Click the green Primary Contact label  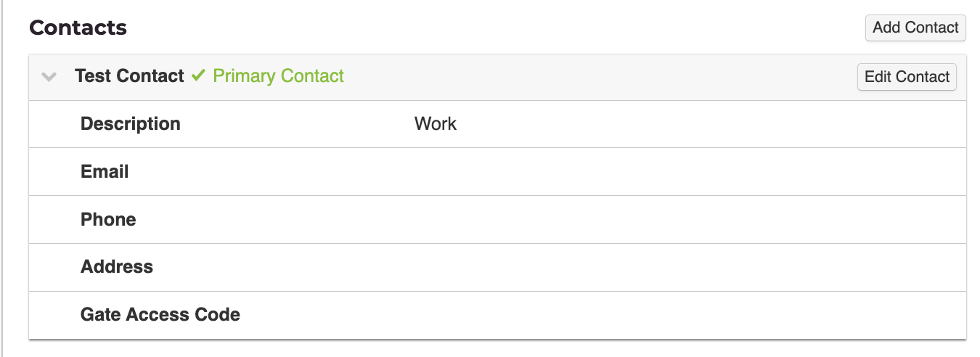pos(278,76)
